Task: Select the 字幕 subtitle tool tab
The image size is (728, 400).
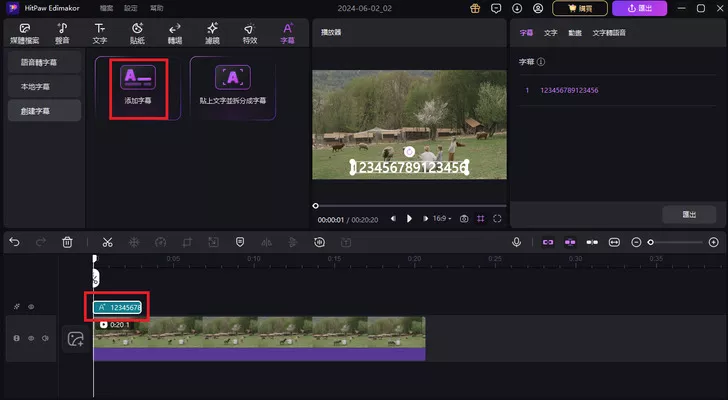Action: point(287,33)
